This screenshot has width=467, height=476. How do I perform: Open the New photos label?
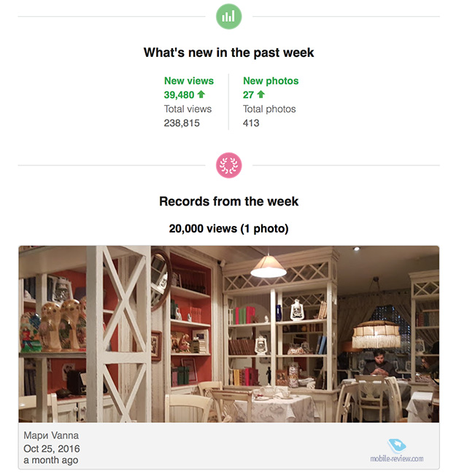pos(271,81)
